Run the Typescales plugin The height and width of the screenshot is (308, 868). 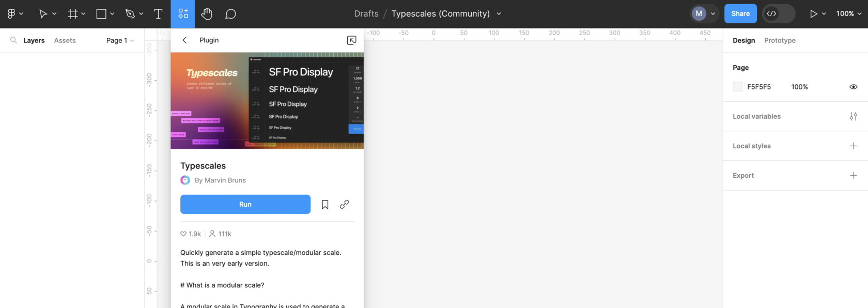pos(245,205)
